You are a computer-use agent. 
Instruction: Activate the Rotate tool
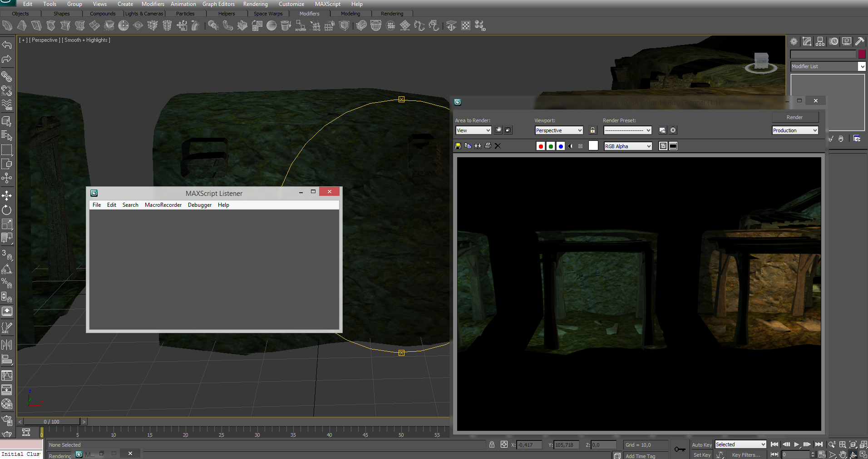pyautogui.click(x=7, y=210)
